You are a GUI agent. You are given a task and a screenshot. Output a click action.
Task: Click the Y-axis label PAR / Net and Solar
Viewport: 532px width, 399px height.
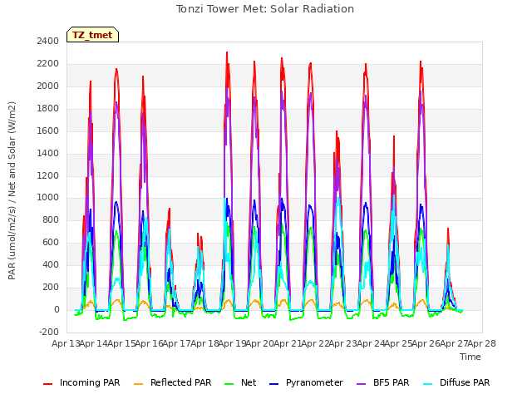point(12,190)
